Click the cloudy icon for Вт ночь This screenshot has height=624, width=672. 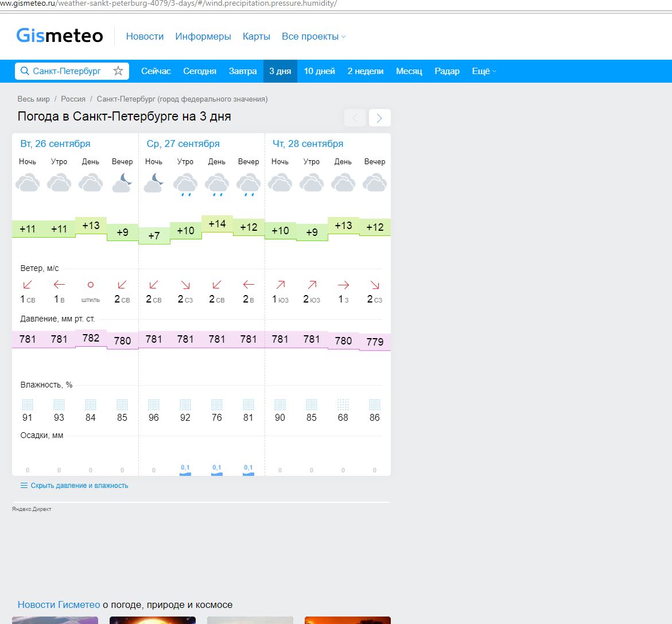28,182
